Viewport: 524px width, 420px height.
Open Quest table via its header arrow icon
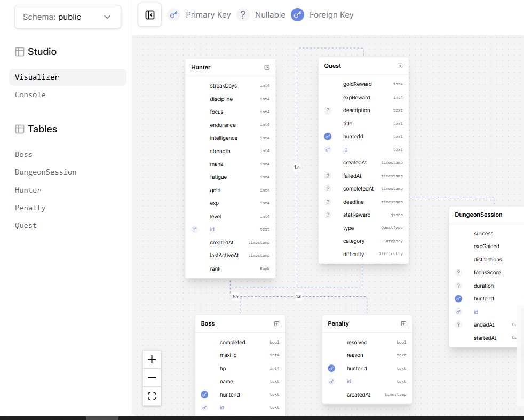pos(400,66)
